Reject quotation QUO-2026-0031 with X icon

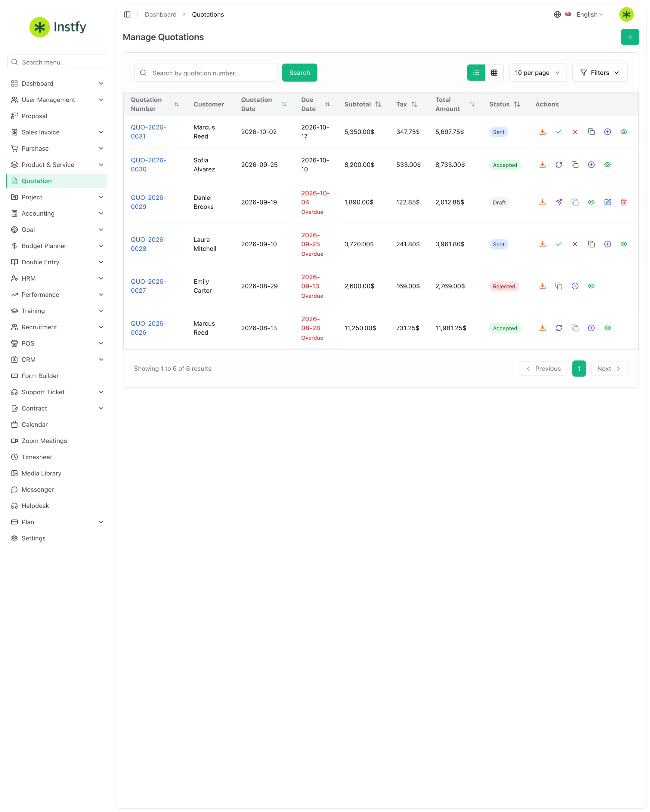[575, 132]
